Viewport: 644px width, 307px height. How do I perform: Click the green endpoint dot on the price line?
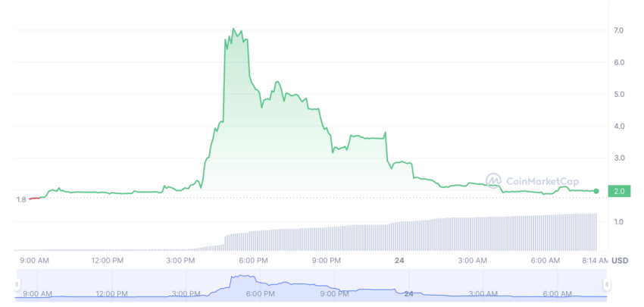(596, 191)
